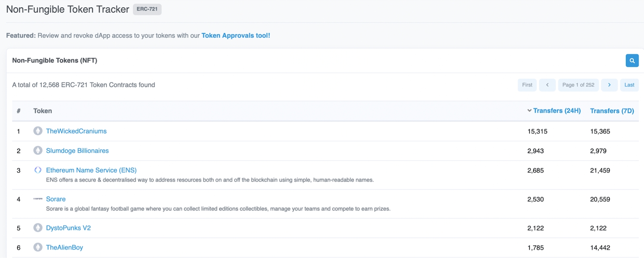Go to next page with right chevron

pos(609,85)
